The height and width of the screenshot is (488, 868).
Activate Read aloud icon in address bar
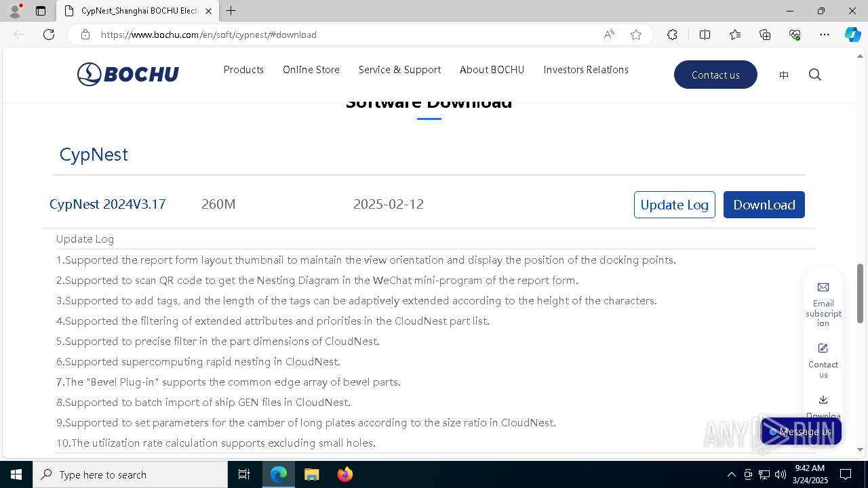[x=609, y=35]
